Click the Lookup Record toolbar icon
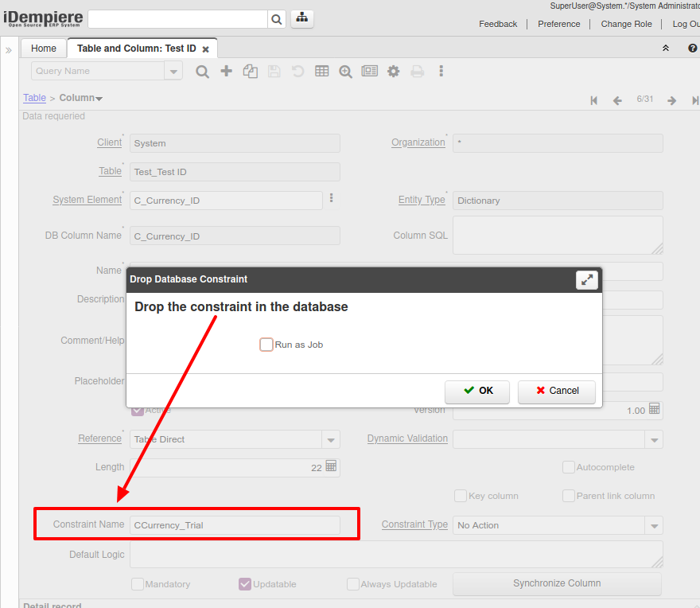Image resolution: width=700 pixels, height=608 pixels. coord(202,72)
